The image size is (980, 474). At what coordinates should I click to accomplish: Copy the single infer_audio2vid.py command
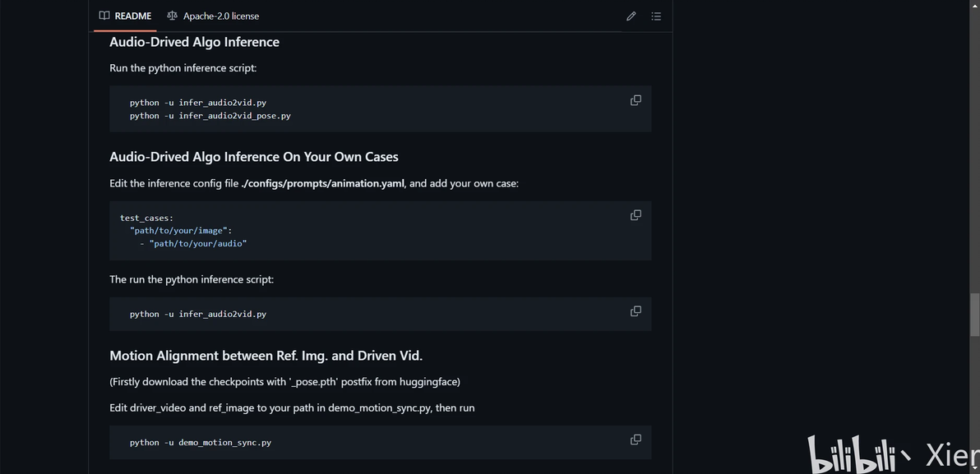click(636, 311)
